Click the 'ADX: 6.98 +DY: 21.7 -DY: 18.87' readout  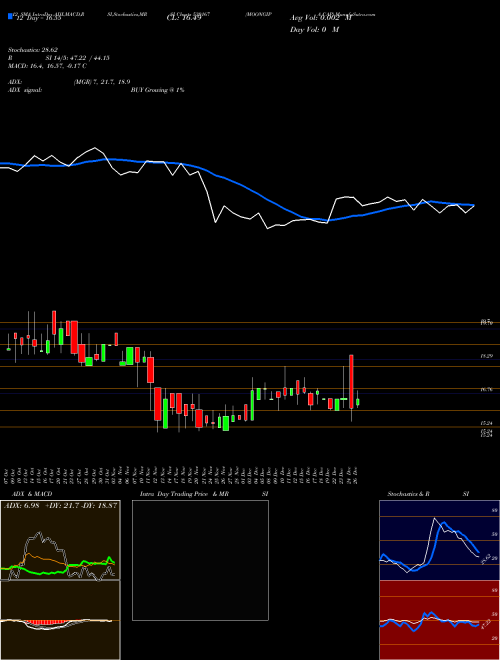point(61,505)
